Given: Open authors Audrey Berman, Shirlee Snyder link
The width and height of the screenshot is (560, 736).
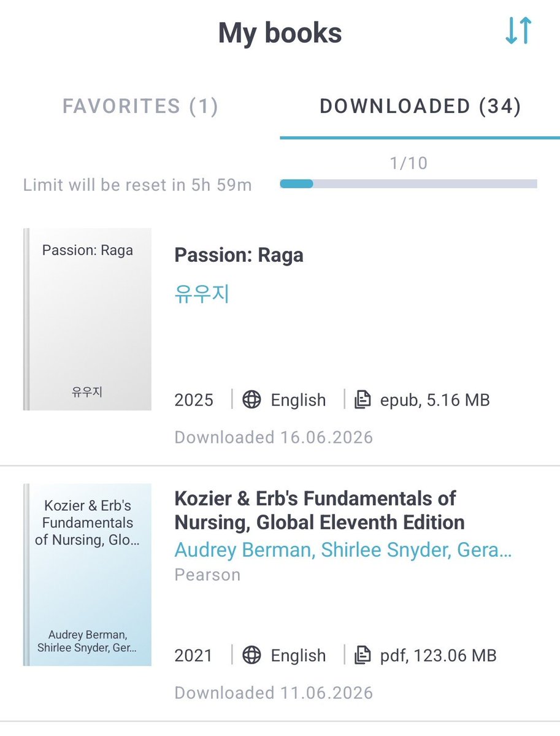Looking at the screenshot, I should coord(343,550).
